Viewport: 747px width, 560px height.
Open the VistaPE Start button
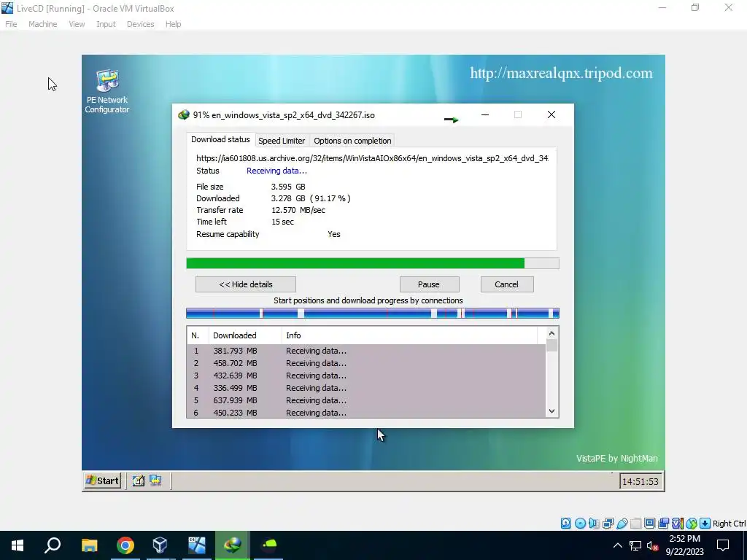[102, 481]
